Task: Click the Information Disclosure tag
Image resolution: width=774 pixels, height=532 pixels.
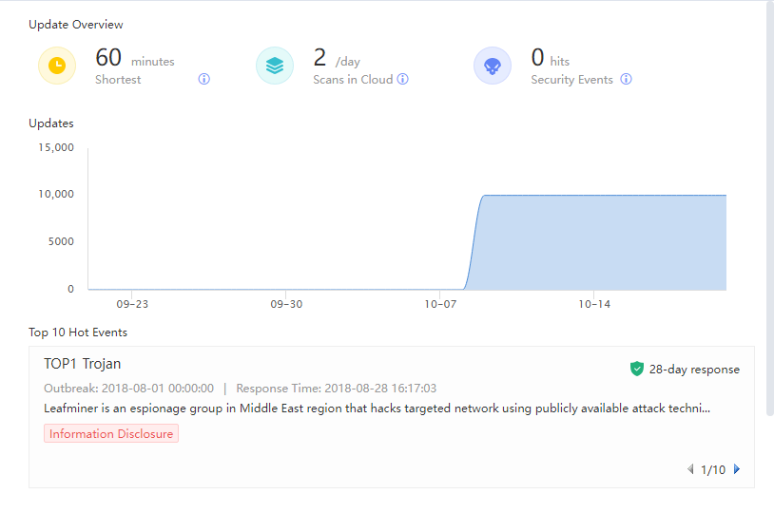Action: [x=111, y=433]
